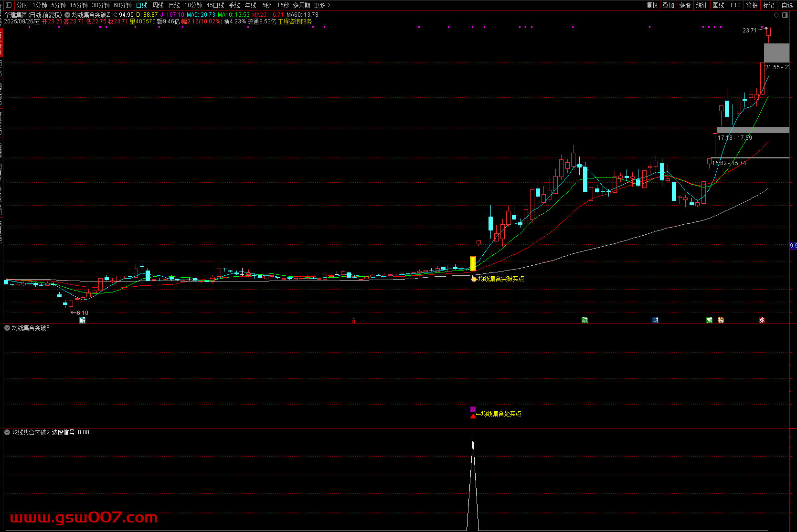Add stock via +自选 button
Viewport: 797px width, 532px height.
coord(786,5)
